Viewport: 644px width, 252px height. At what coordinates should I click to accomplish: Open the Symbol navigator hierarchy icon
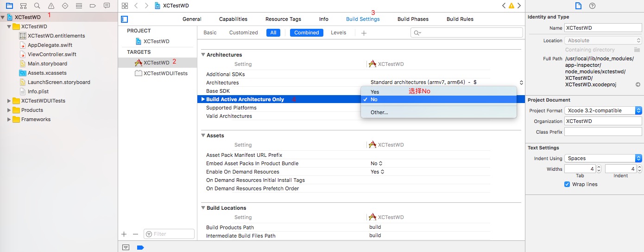pyautogui.click(x=23, y=6)
